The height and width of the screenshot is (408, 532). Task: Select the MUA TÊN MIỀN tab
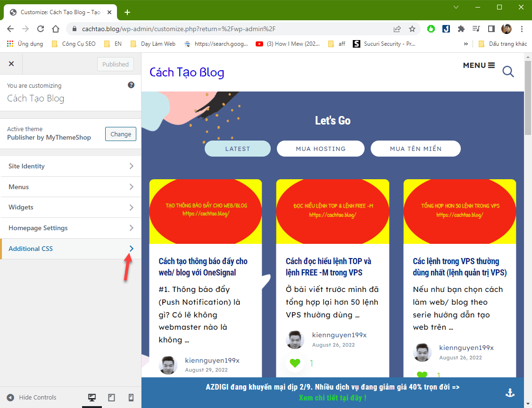click(x=416, y=149)
